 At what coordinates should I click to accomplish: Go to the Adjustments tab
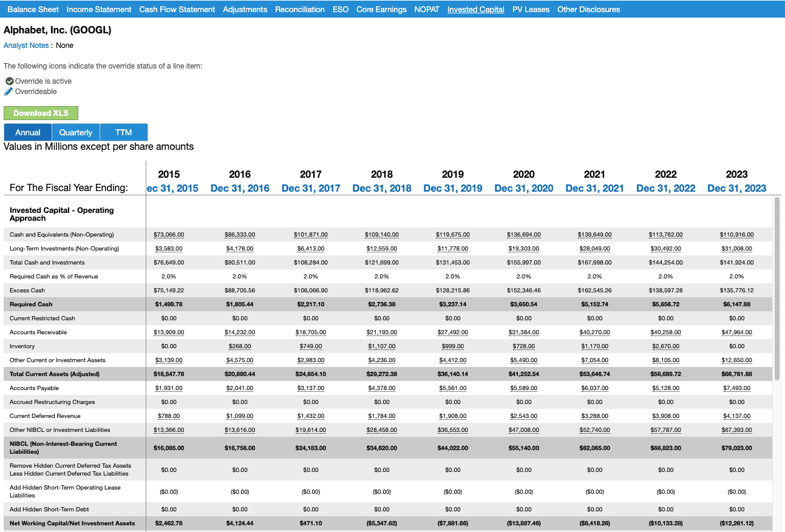click(x=245, y=9)
